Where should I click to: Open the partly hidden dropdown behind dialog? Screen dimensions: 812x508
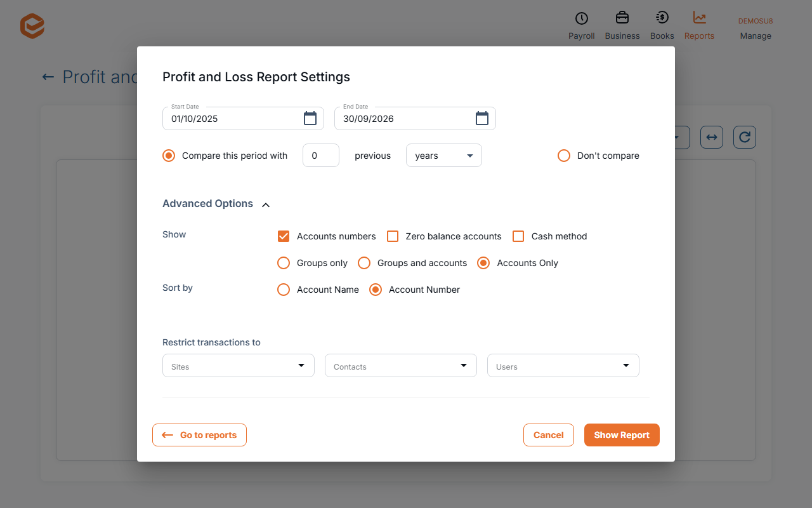pyautogui.click(x=682, y=137)
